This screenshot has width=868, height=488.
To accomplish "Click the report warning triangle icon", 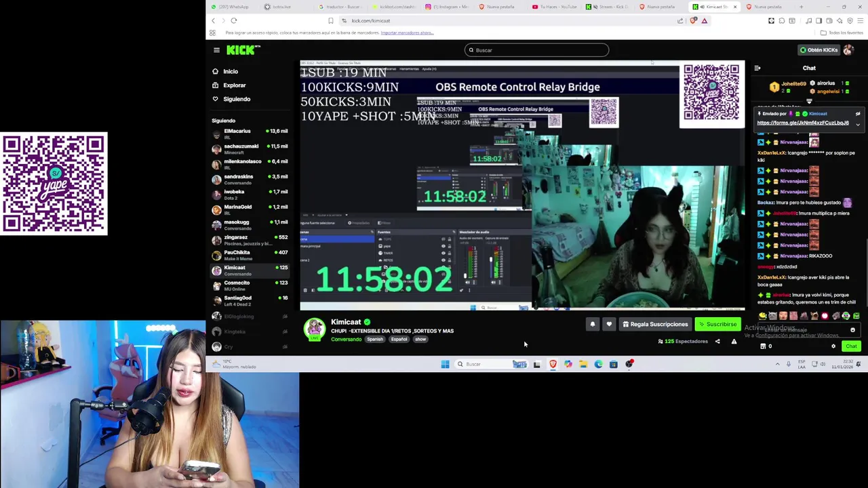I will pyautogui.click(x=734, y=342).
